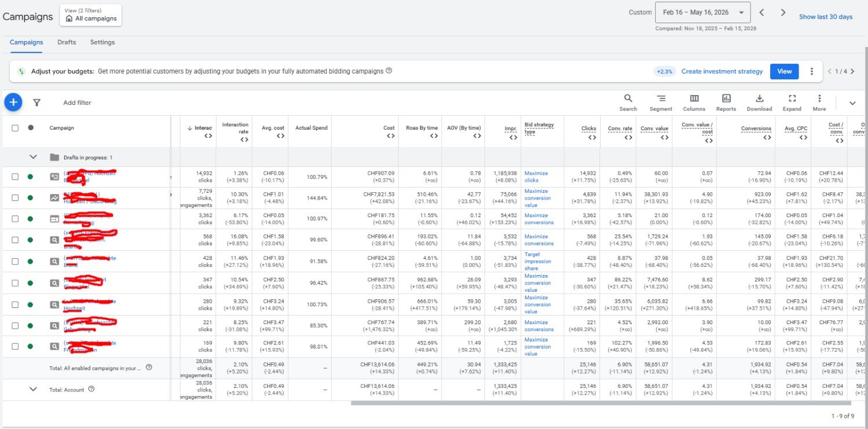Open the Search tool in table toolbar
The image size is (868, 429).
click(x=628, y=102)
